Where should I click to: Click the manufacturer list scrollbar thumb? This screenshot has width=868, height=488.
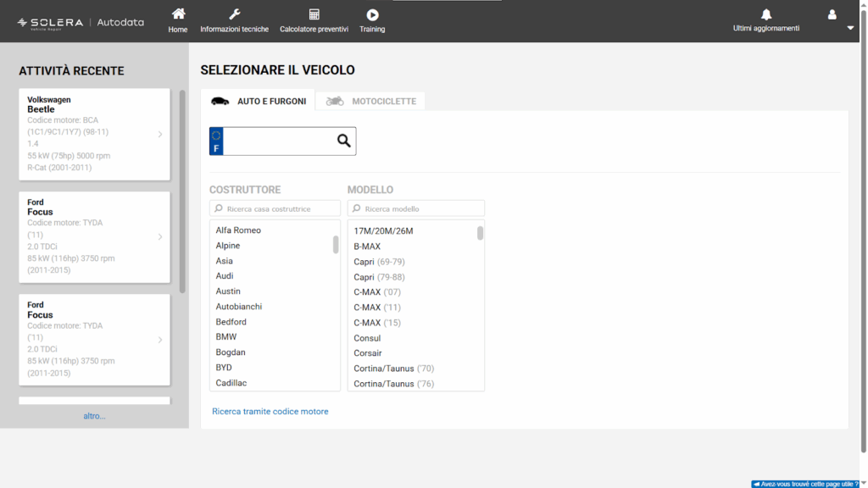(x=336, y=245)
